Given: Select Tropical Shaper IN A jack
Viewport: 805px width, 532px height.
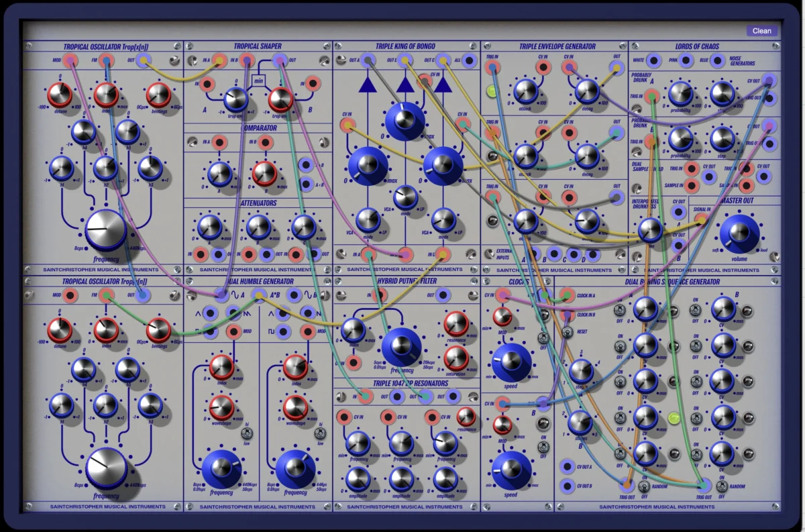Looking at the screenshot, I should click(x=219, y=61).
